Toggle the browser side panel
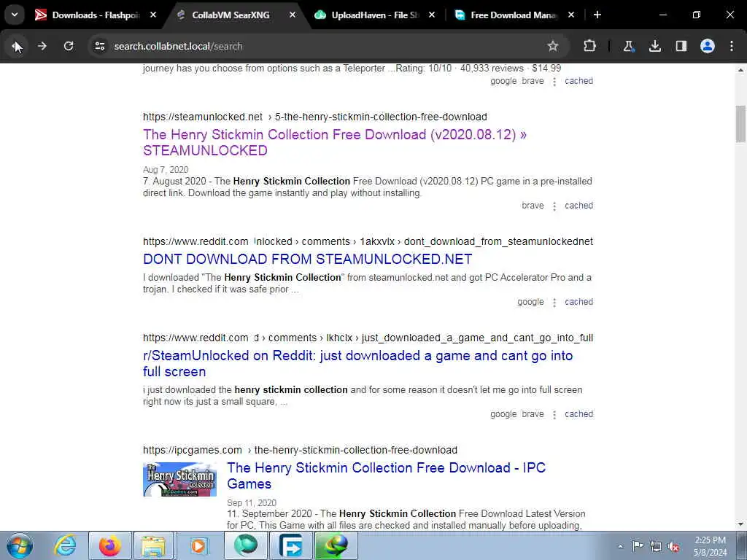This screenshot has width=747, height=560. pyautogui.click(x=681, y=46)
